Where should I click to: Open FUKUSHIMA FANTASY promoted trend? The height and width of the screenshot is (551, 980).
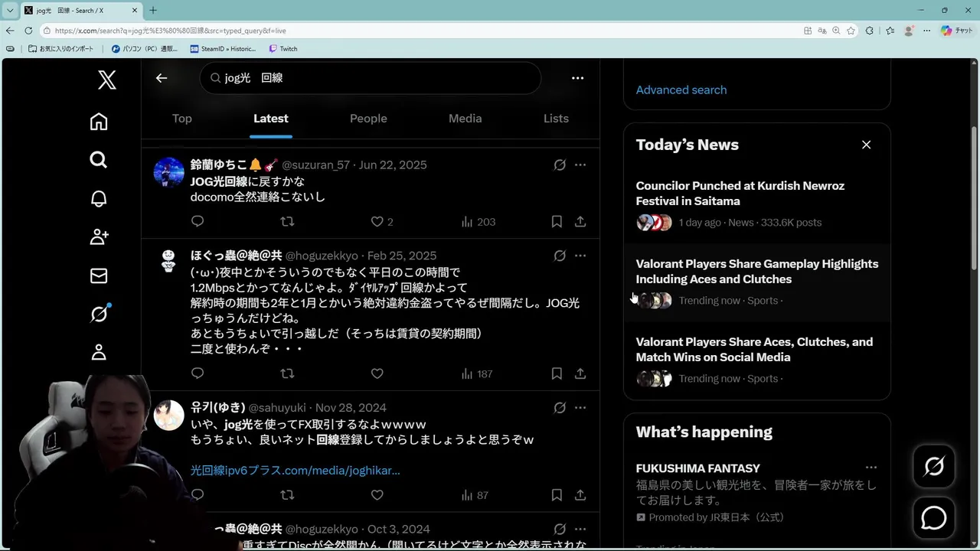[x=757, y=493]
